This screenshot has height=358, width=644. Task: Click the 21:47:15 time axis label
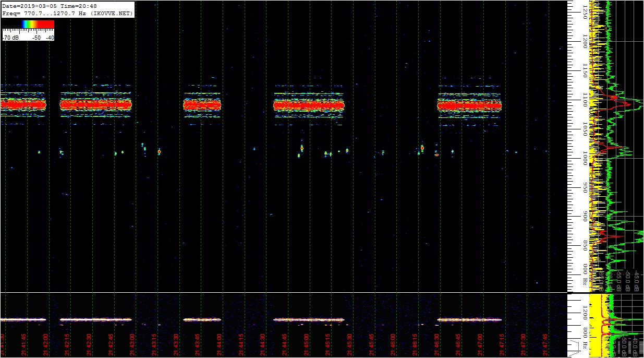point(501,343)
